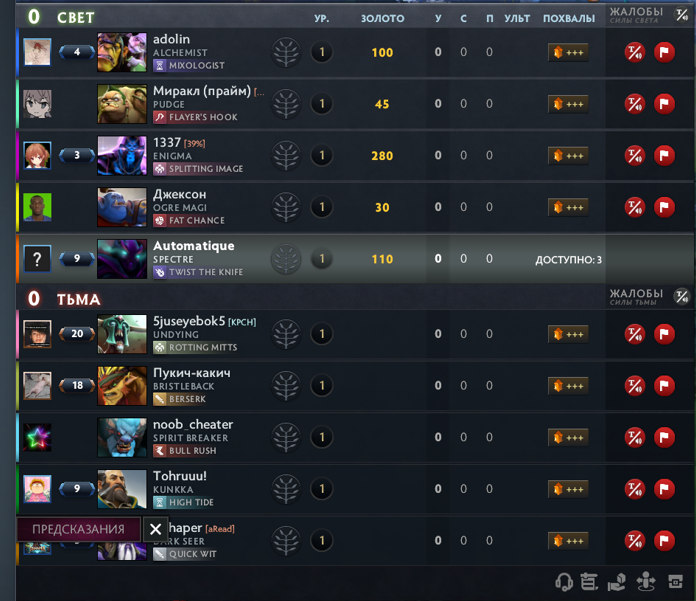Image resolution: width=696 pixels, height=601 pixels.
Task: Mute entire Тьма team in header
Action: pyautogui.click(x=682, y=297)
